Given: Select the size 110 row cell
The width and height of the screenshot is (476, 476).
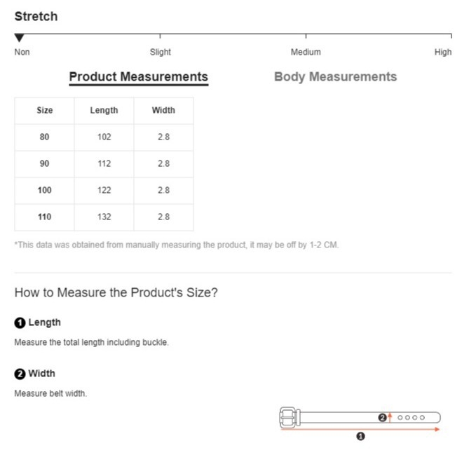Looking at the screenshot, I should pyautogui.click(x=44, y=217).
